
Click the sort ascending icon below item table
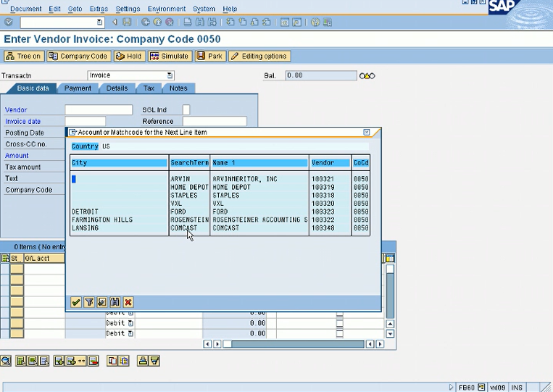click(x=143, y=361)
